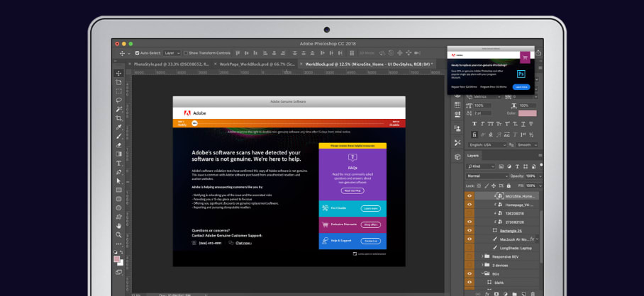This screenshot has height=296, width=644.
Task: Open the Clone Source stamp panel icon
Action: point(457,128)
